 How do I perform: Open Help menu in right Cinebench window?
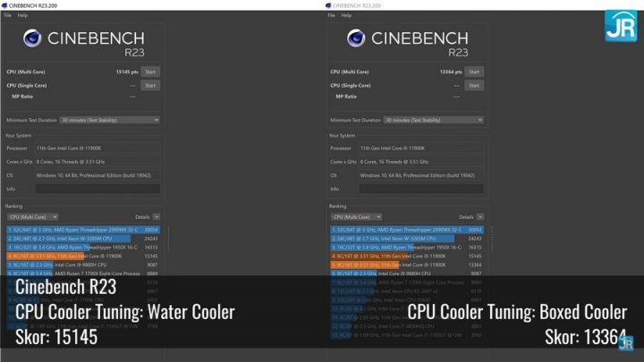click(346, 15)
